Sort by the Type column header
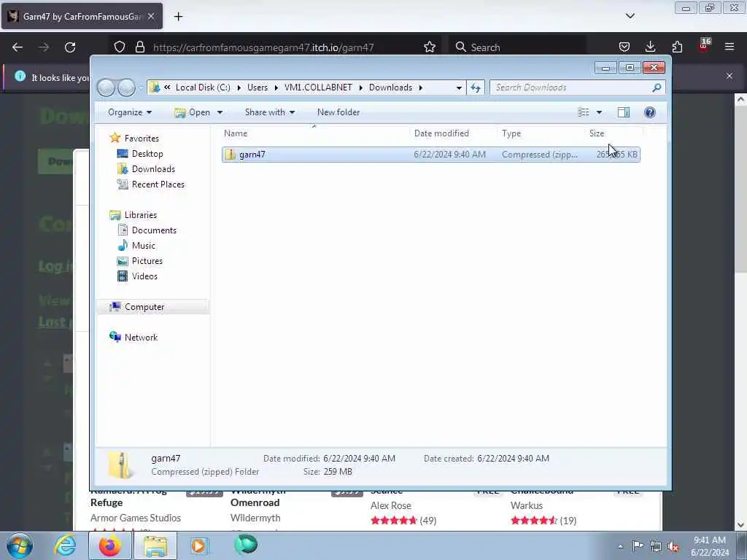 tap(541, 133)
